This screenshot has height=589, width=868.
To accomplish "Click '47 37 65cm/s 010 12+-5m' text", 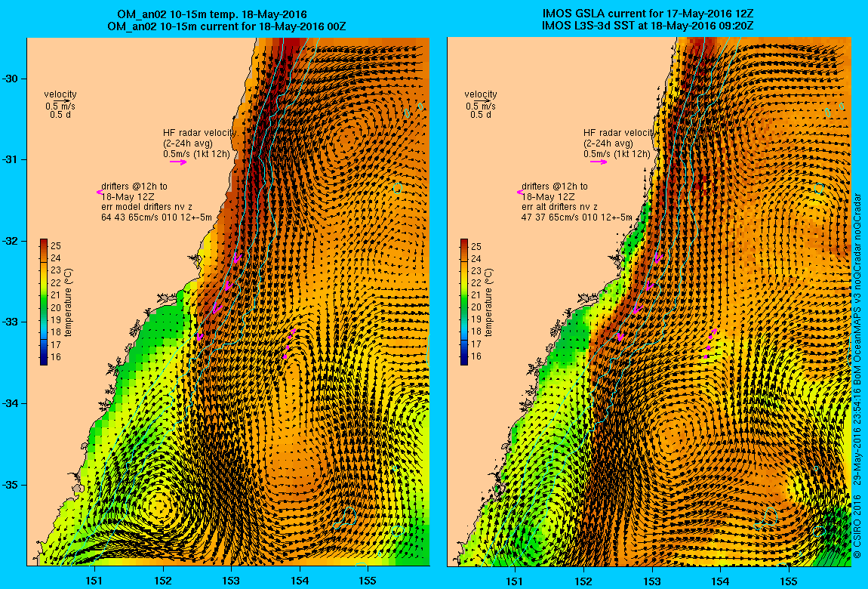I will pos(577,217).
